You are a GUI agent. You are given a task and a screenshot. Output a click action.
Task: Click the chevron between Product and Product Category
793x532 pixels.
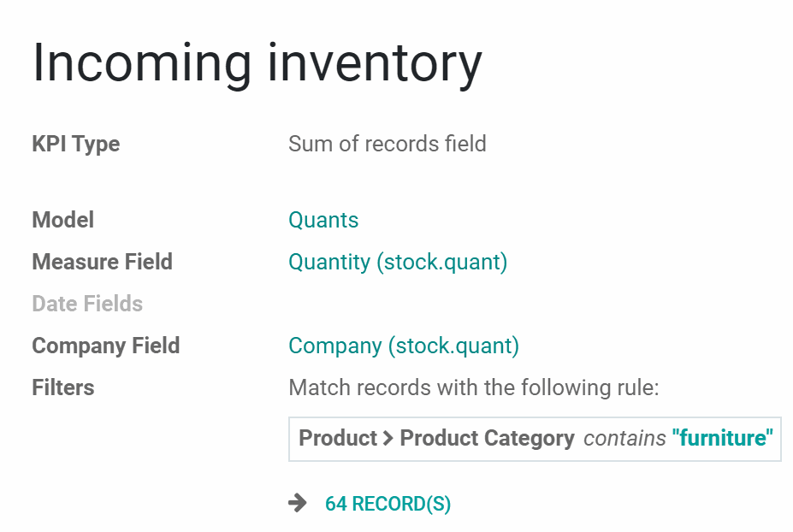point(388,438)
